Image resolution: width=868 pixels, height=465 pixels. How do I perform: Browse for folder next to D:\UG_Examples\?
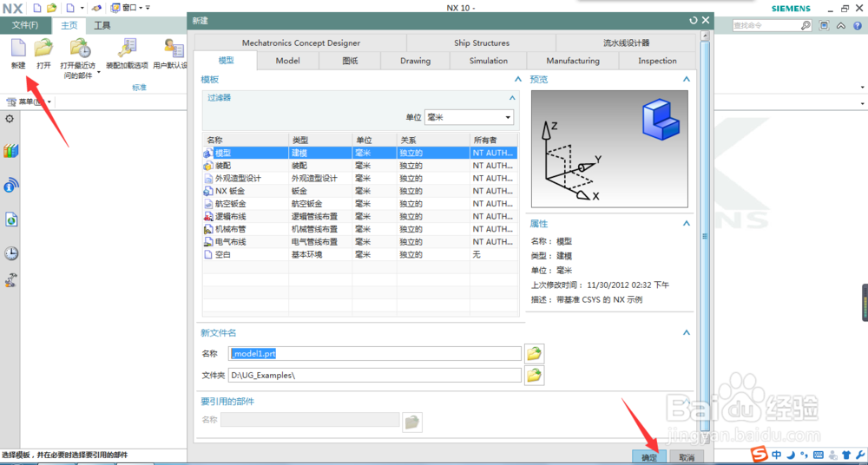click(534, 376)
